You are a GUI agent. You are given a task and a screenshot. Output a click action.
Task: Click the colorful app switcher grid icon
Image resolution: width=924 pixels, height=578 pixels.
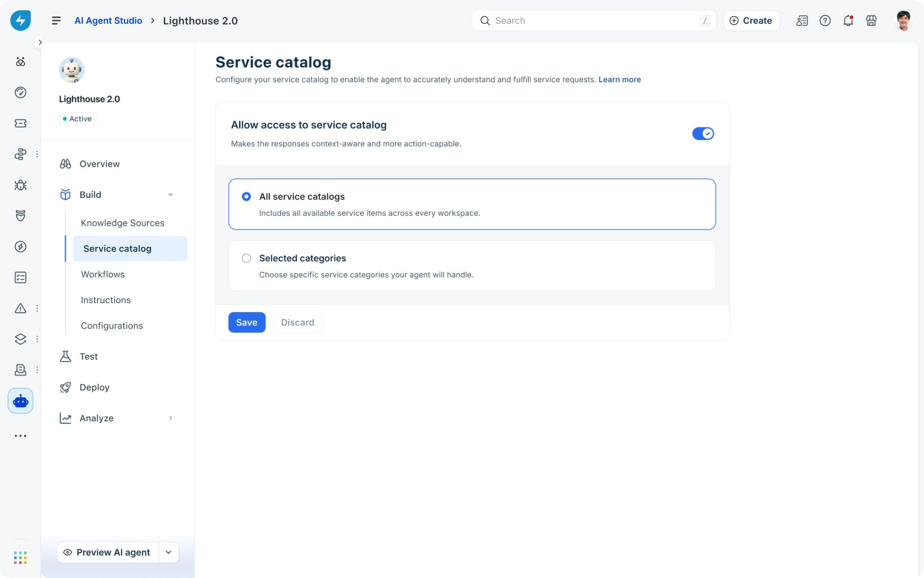(x=20, y=557)
